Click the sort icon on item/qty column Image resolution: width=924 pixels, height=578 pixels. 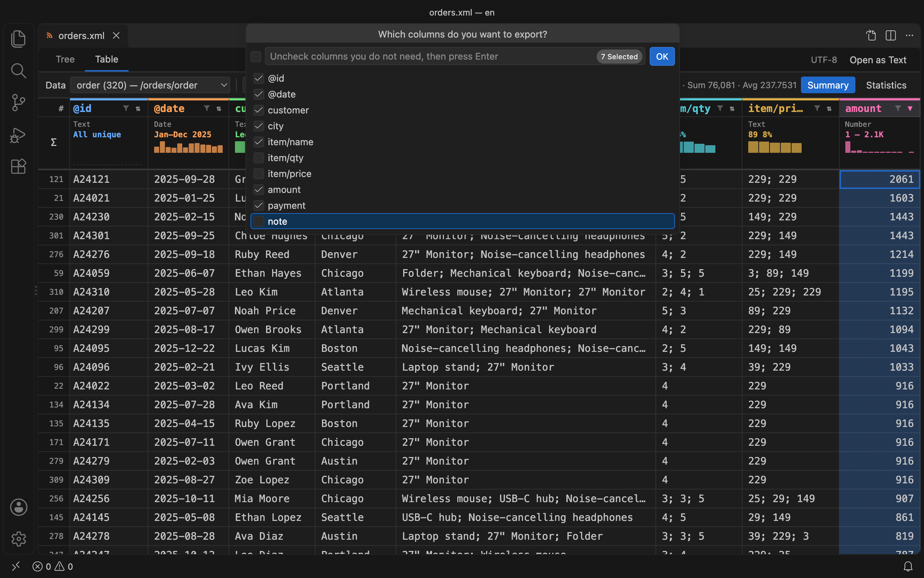tap(732, 109)
